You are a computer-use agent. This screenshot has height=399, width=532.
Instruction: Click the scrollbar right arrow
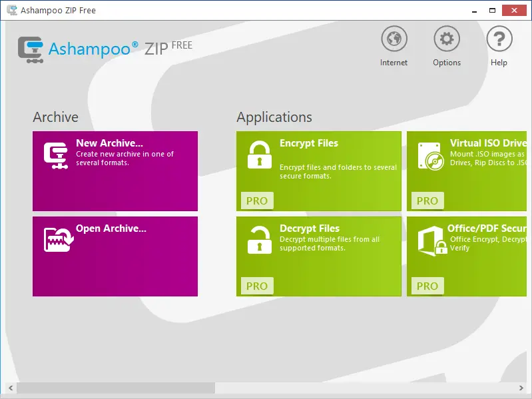pyautogui.click(x=521, y=388)
